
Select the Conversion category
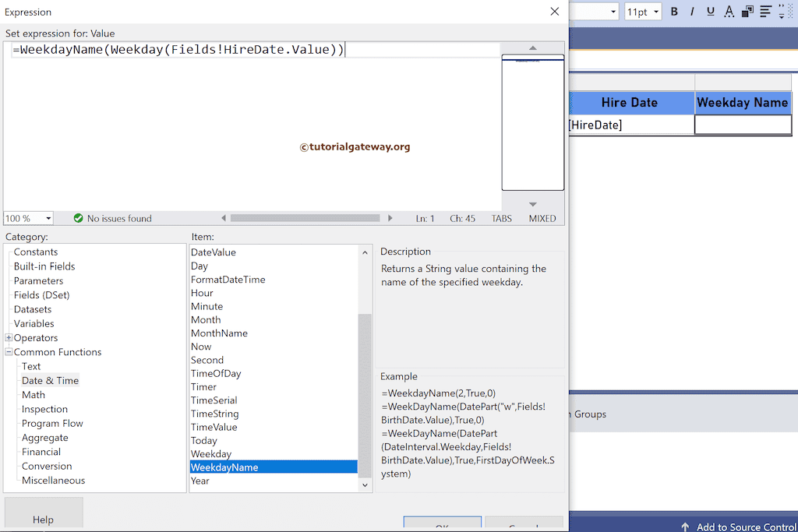coord(47,466)
